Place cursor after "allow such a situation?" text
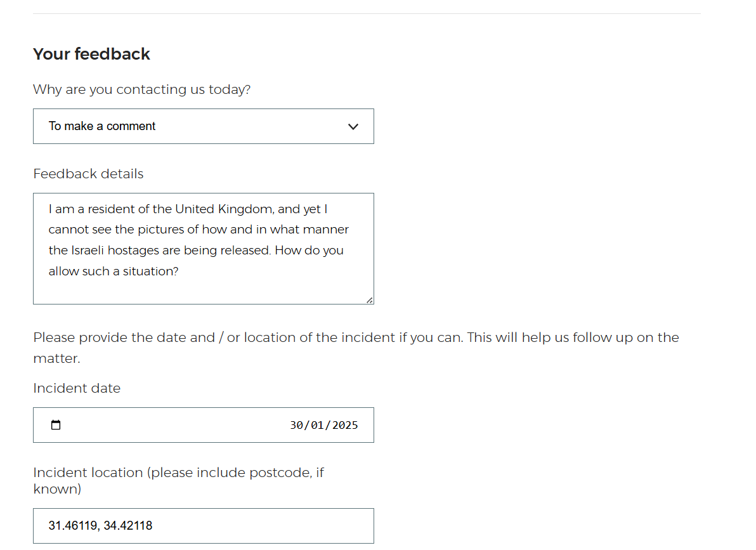 (x=180, y=272)
